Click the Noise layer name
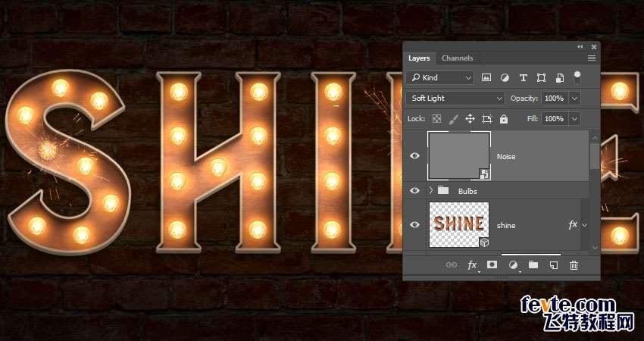This screenshot has height=341, width=644. [x=506, y=157]
